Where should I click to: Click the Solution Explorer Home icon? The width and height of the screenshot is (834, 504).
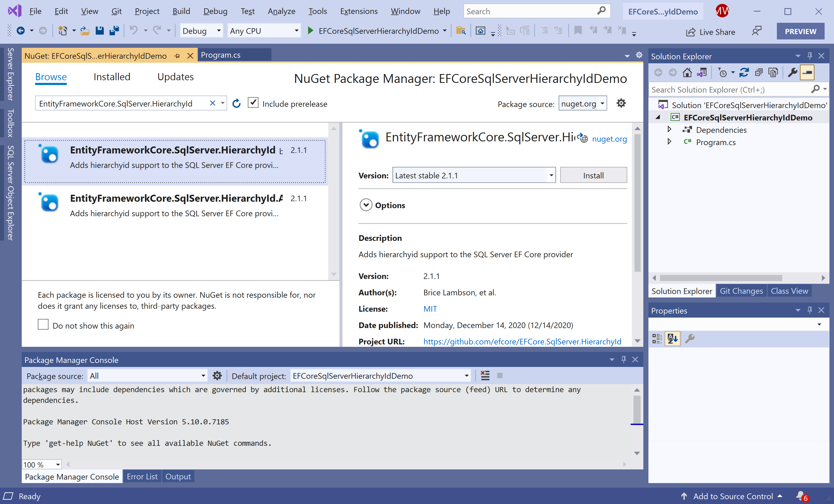coord(687,72)
